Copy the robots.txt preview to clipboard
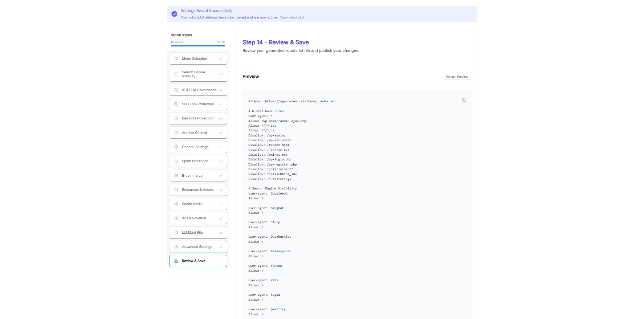Viewport: 644px width, 319px height. [464, 100]
